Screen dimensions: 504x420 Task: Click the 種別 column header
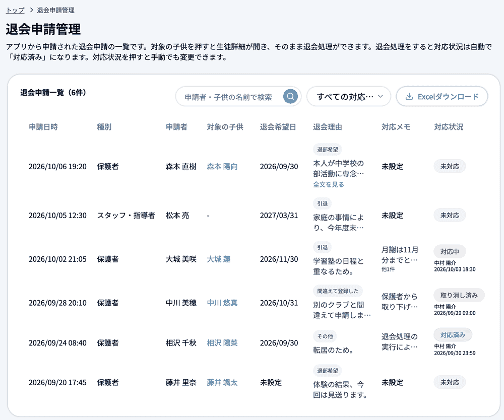(x=104, y=127)
